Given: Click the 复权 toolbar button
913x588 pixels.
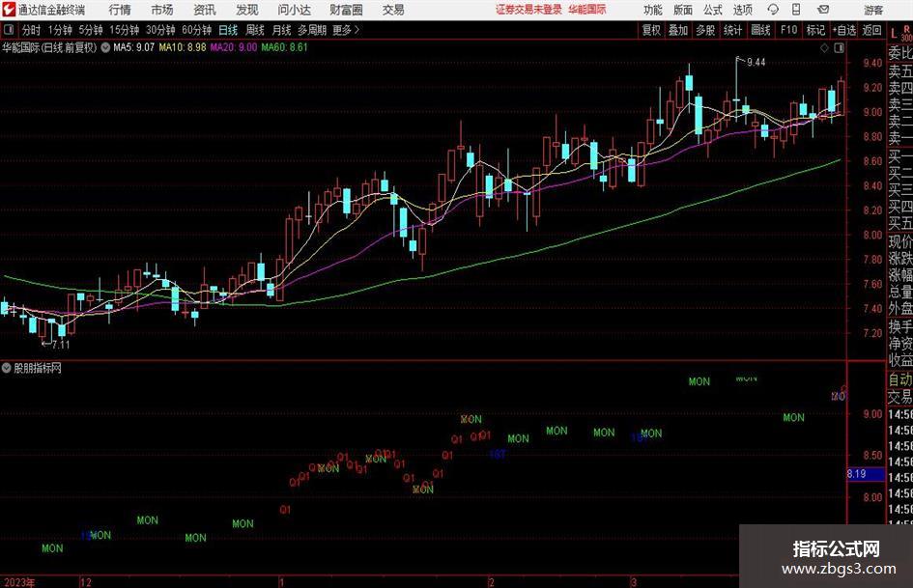Looking at the screenshot, I should pyautogui.click(x=651, y=30).
